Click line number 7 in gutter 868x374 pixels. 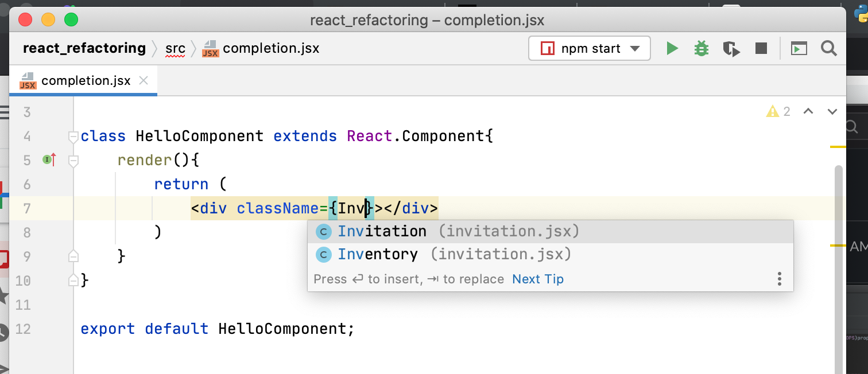(27, 208)
